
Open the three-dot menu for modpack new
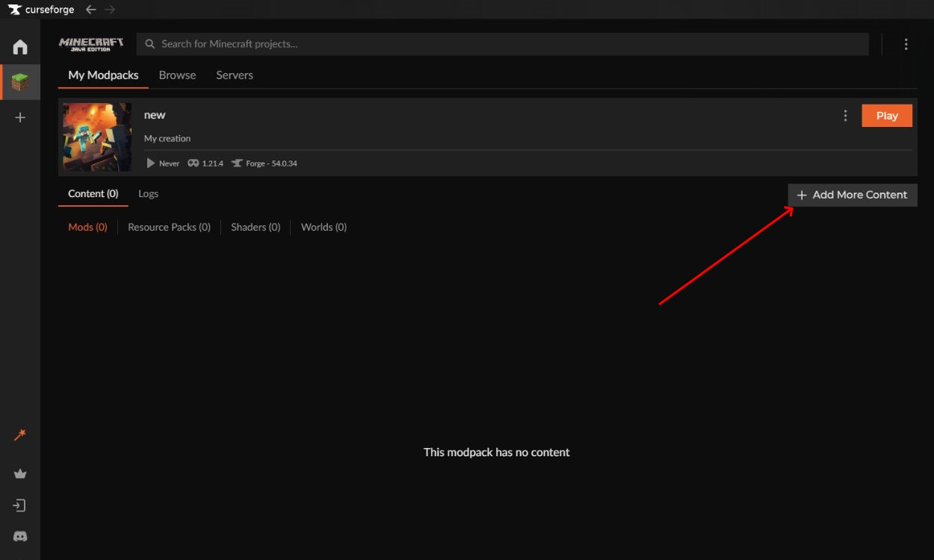(x=845, y=116)
